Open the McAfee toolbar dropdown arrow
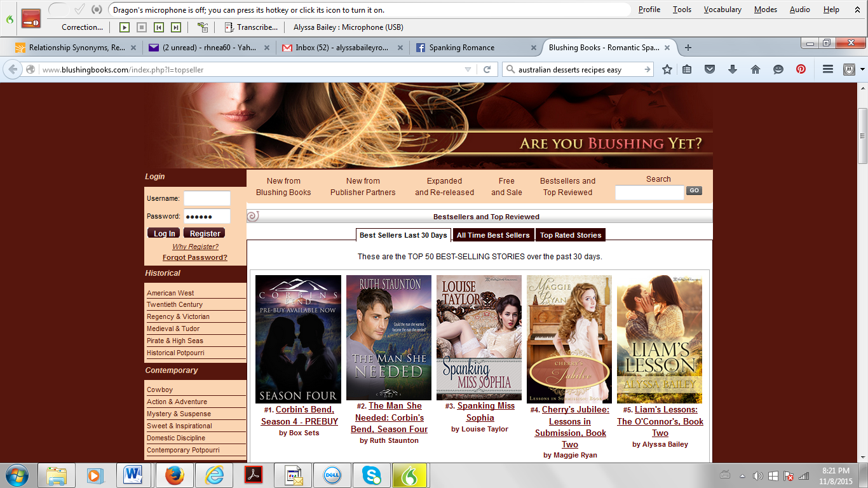Screen dimensions: 868x488 point(862,70)
